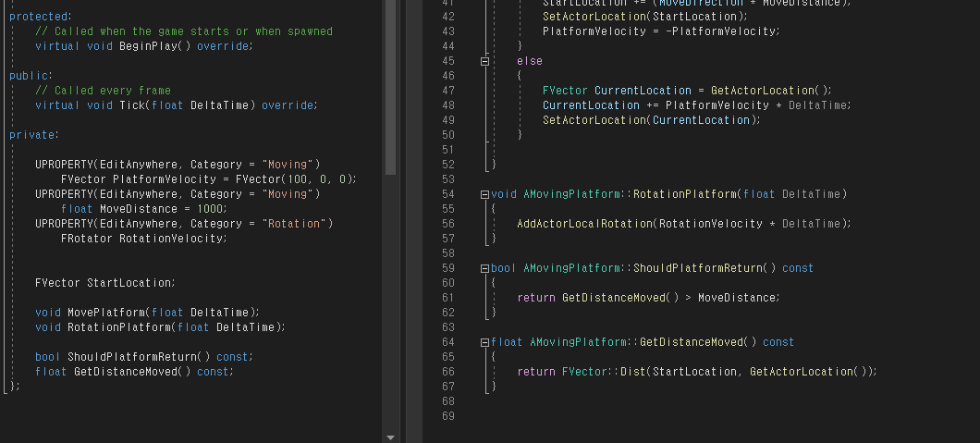Image resolution: width=980 pixels, height=443 pixels.
Task: Click 'RotationVelocity' on line 56
Action: [x=711, y=224]
